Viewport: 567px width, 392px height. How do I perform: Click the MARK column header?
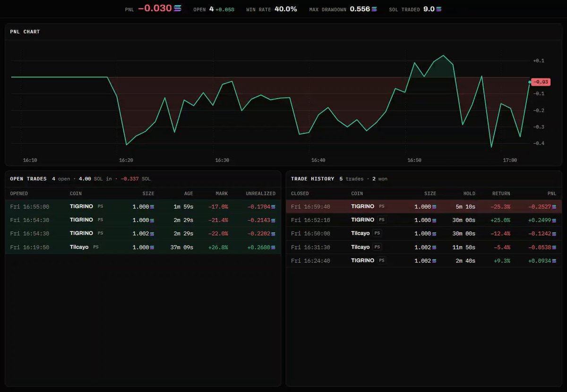pyautogui.click(x=222, y=194)
